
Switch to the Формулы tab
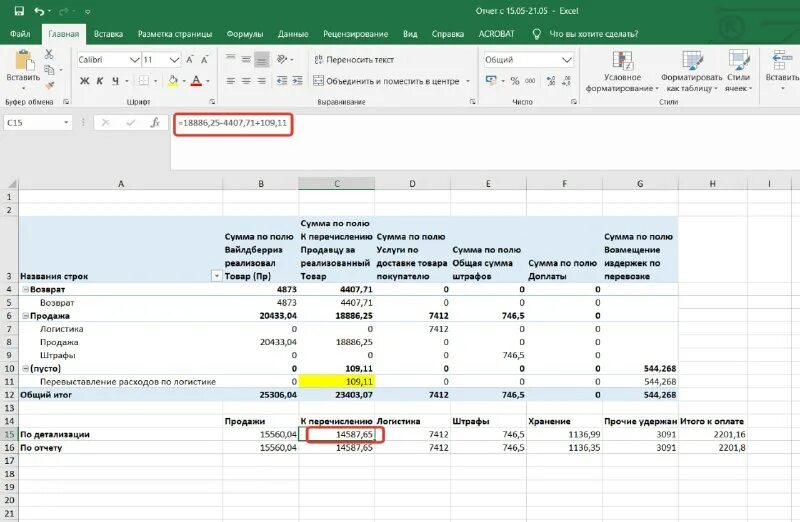click(245, 34)
